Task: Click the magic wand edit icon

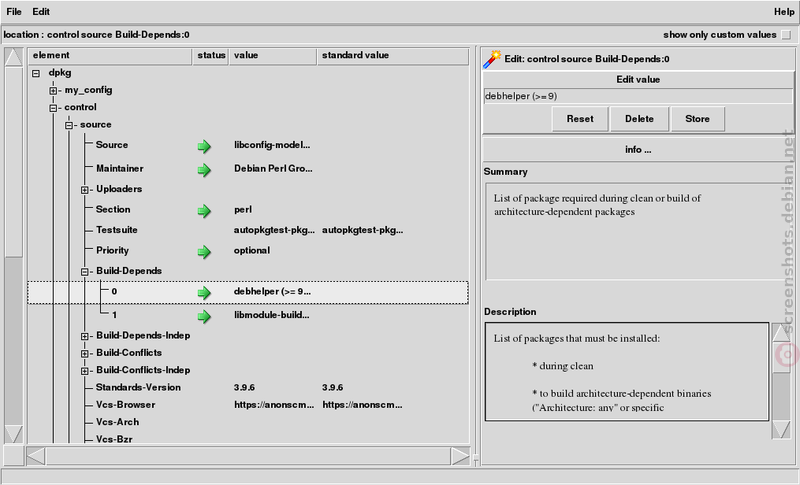Action: coord(492,59)
